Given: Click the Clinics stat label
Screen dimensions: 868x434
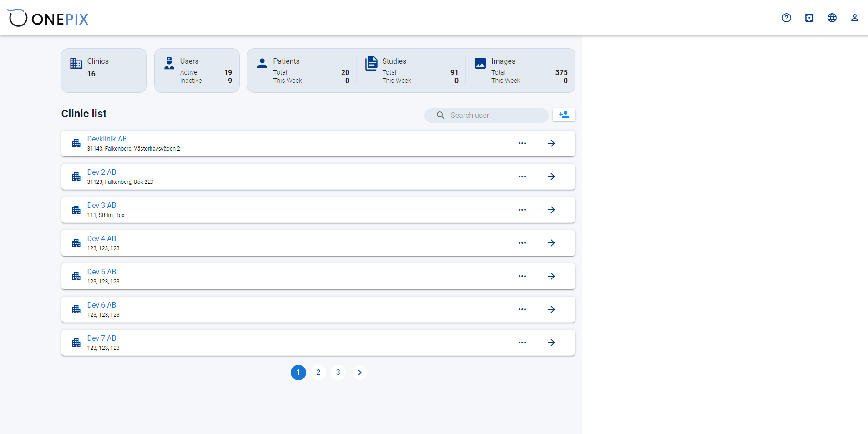Looking at the screenshot, I should tap(98, 61).
